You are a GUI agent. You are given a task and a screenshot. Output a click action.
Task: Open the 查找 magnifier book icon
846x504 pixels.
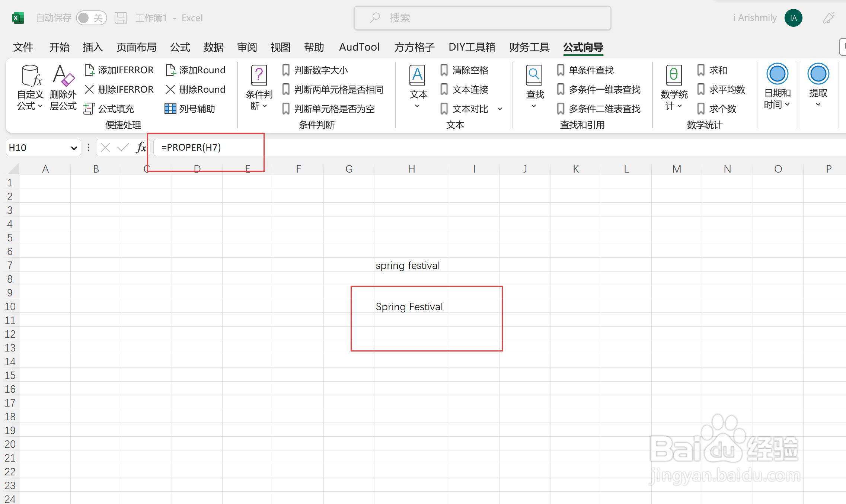point(534,76)
